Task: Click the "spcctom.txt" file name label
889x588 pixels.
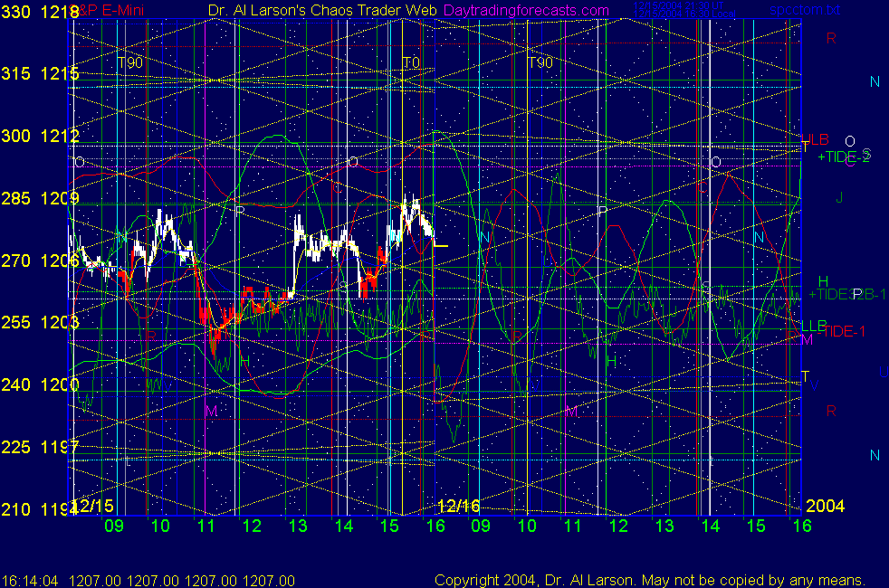Action: click(x=805, y=10)
